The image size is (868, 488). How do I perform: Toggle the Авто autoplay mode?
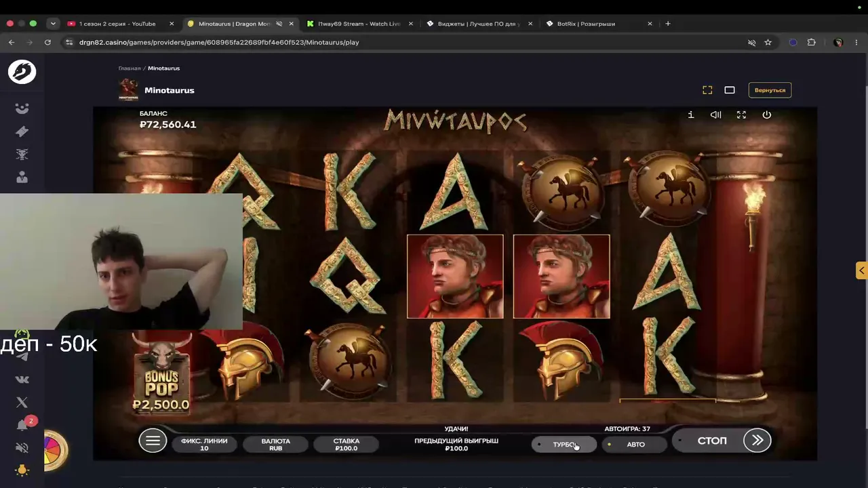(x=635, y=445)
